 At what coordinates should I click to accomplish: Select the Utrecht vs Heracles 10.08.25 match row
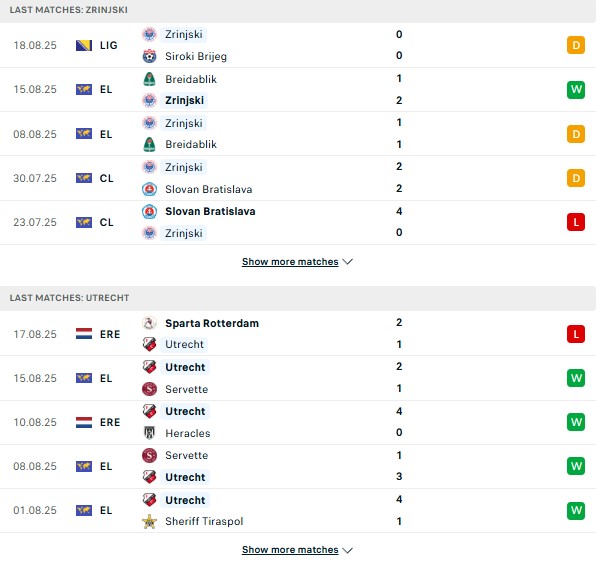pos(298,422)
